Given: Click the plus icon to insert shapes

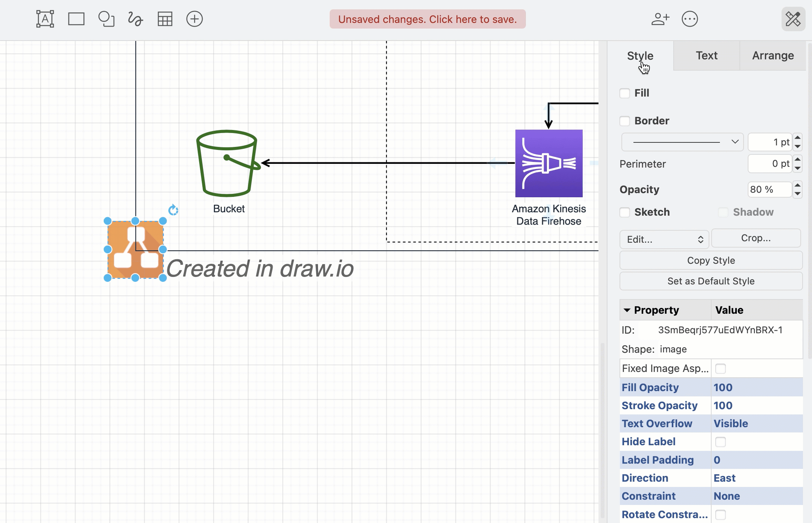Looking at the screenshot, I should pyautogui.click(x=194, y=18).
